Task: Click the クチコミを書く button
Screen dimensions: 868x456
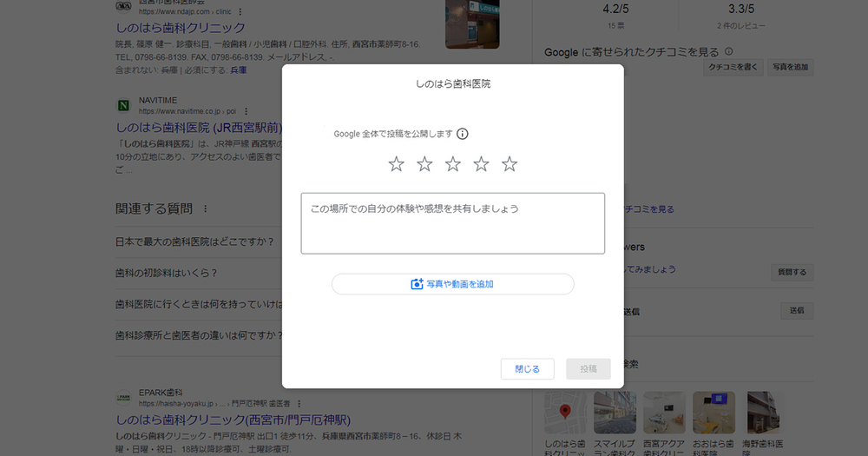Action: [x=733, y=67]
